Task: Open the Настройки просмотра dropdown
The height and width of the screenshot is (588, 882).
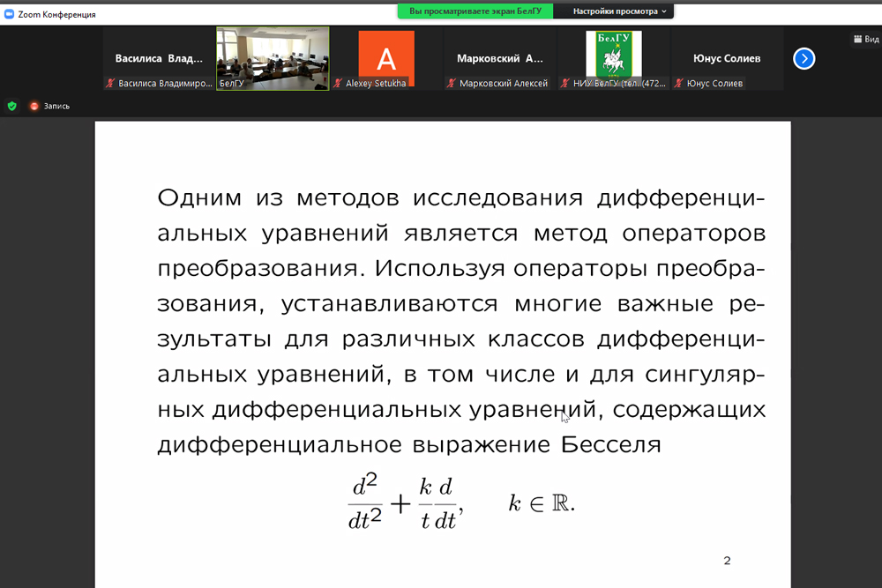Action: tap(620, 11)
